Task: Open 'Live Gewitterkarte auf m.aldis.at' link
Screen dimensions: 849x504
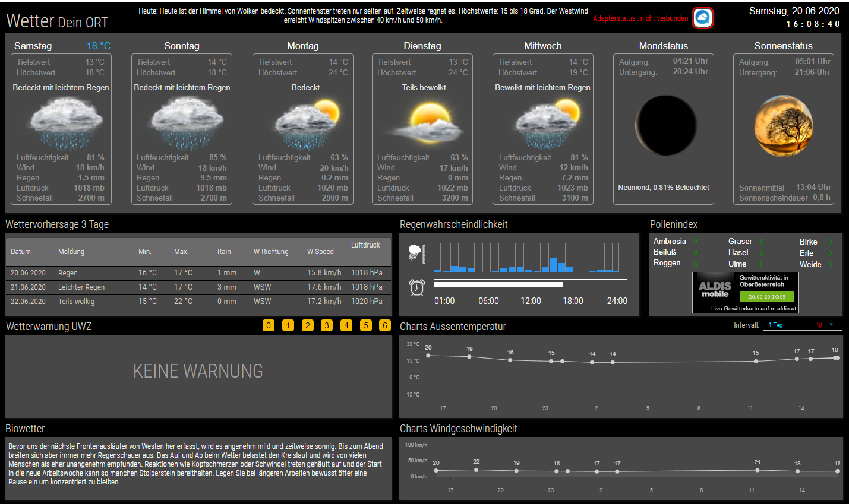Action: point(753,309)
